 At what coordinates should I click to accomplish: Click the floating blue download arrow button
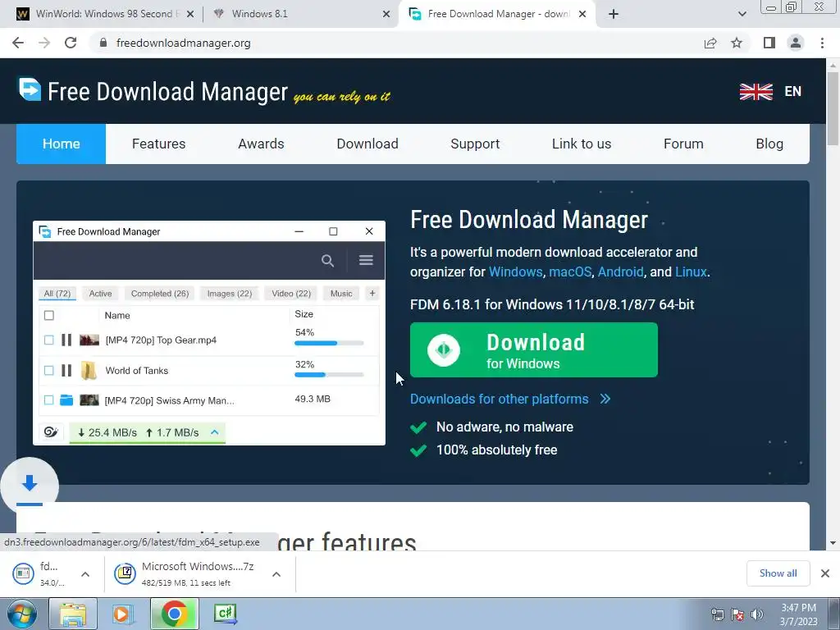tap(30, 484)
